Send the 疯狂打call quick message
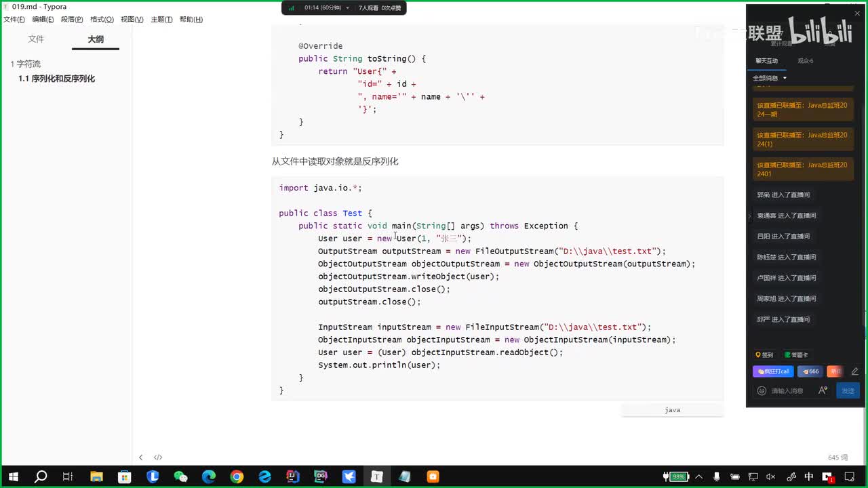Screen dimensions: 868x488 [x=773, y=371]
